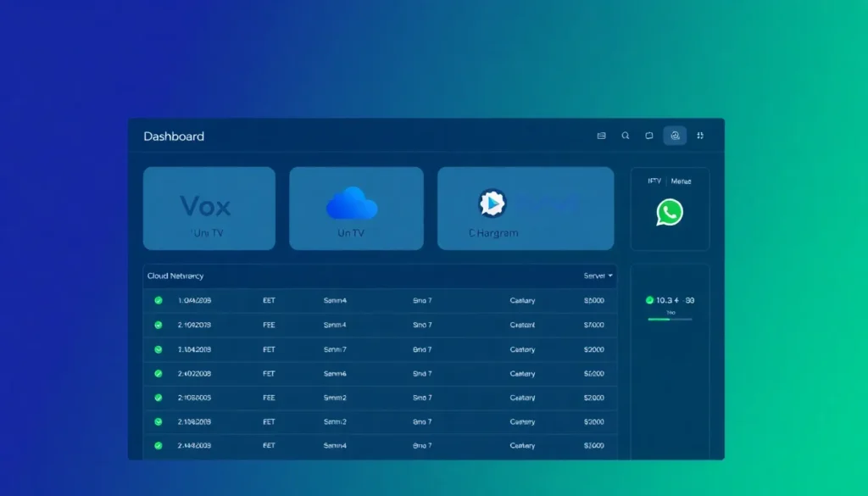Expand the Server dropdown in table header
868x496 pixels.
point(598,276)
